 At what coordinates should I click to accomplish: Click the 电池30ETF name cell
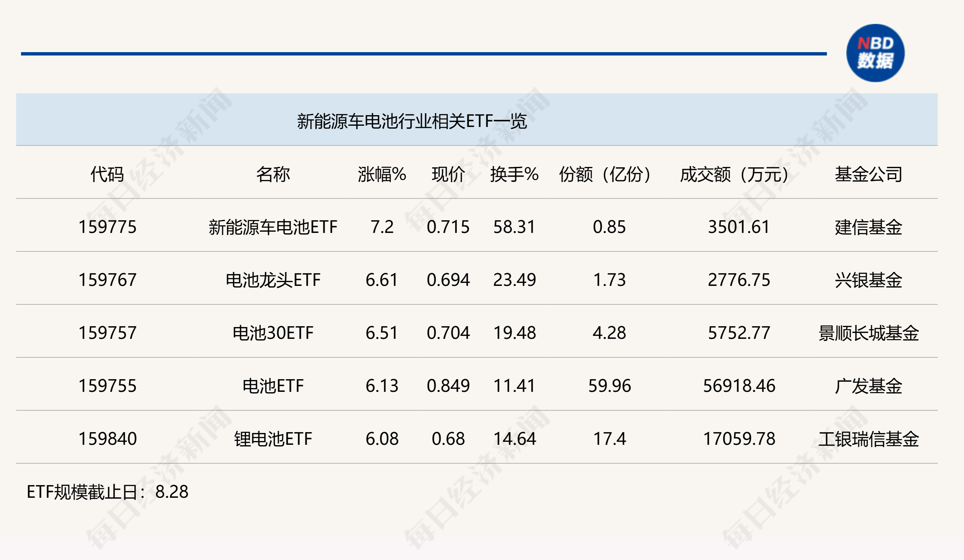click(x=273, y=333)
